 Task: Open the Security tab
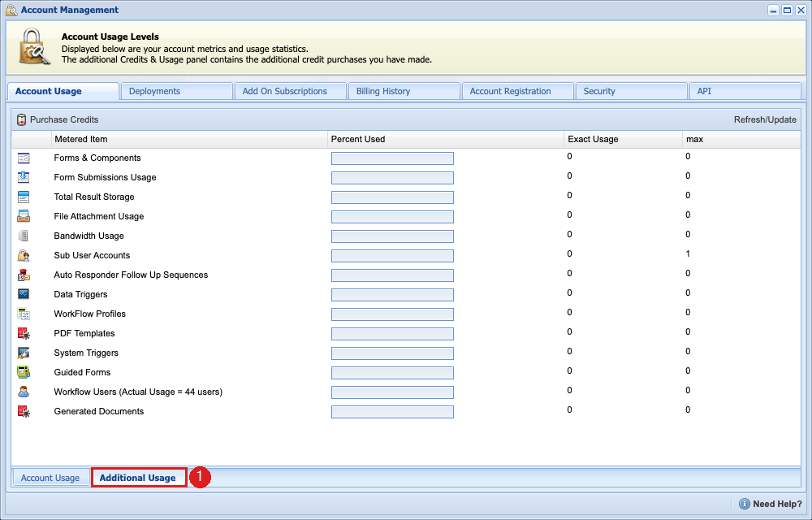[632, 91]
